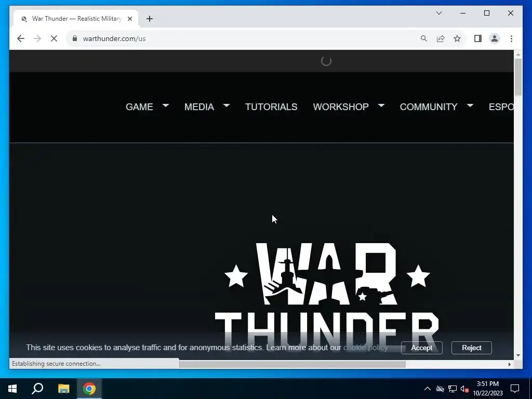Share this page from the address bar
This screenshot has width=532, height=399.
pyautogui.click(x=441, y=38)
